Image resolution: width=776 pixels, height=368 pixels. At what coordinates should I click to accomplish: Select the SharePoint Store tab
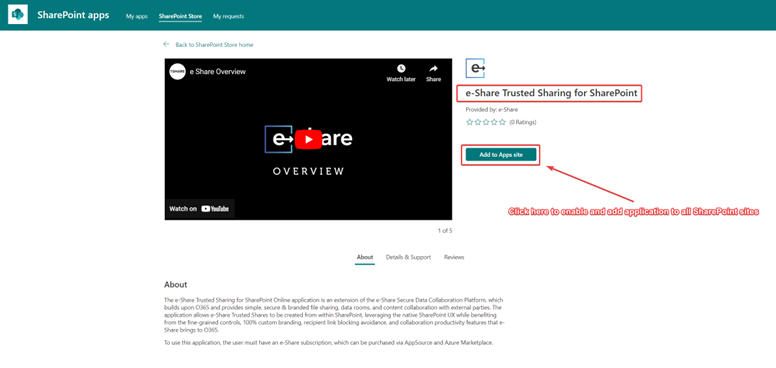coord(180,16)
